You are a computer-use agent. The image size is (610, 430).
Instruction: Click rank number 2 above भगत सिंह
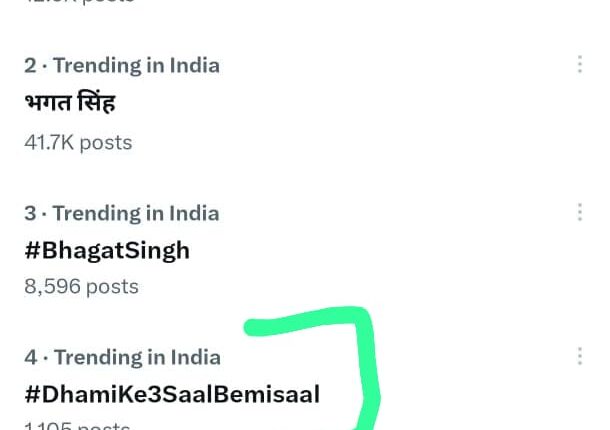(31, 66)
